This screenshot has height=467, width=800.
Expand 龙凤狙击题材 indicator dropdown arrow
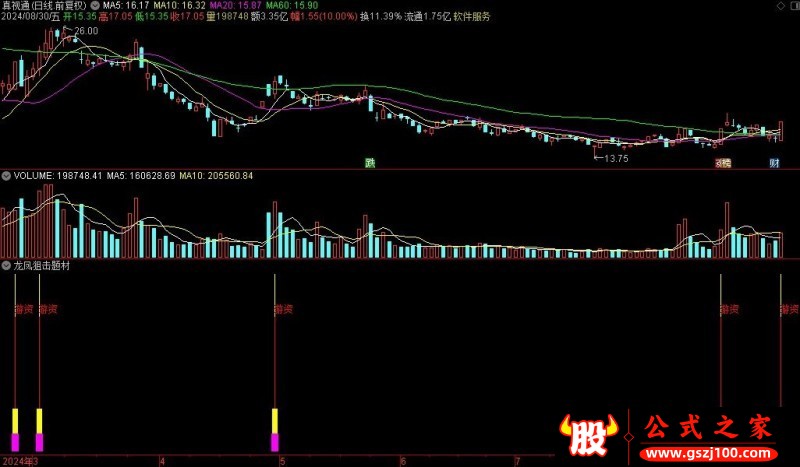(x=6, y=266)
